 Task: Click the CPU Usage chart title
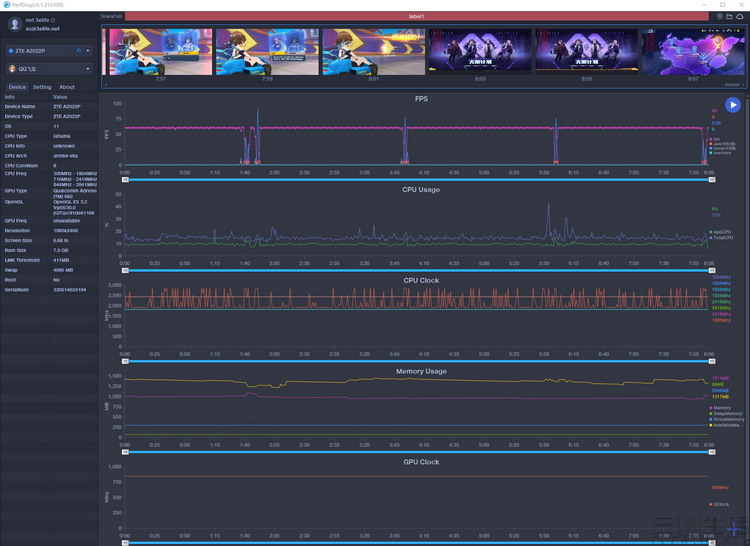(421, 190)
